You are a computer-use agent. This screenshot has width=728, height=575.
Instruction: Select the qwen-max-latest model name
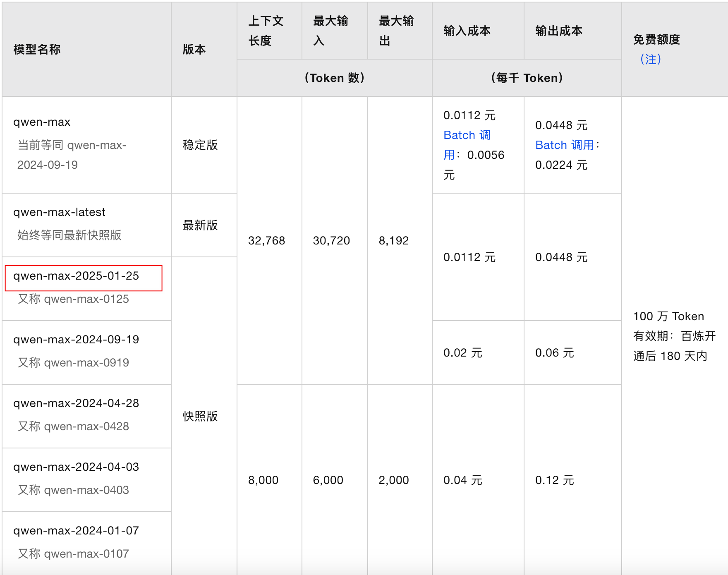click(59, 212)
